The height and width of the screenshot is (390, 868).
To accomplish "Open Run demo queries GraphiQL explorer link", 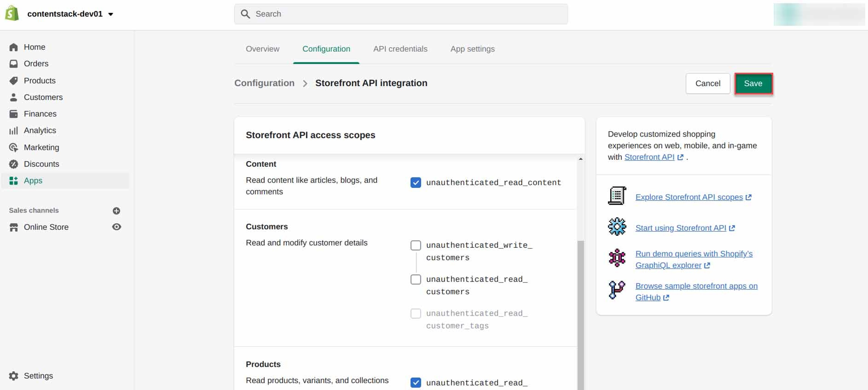I will click(694, 259).
